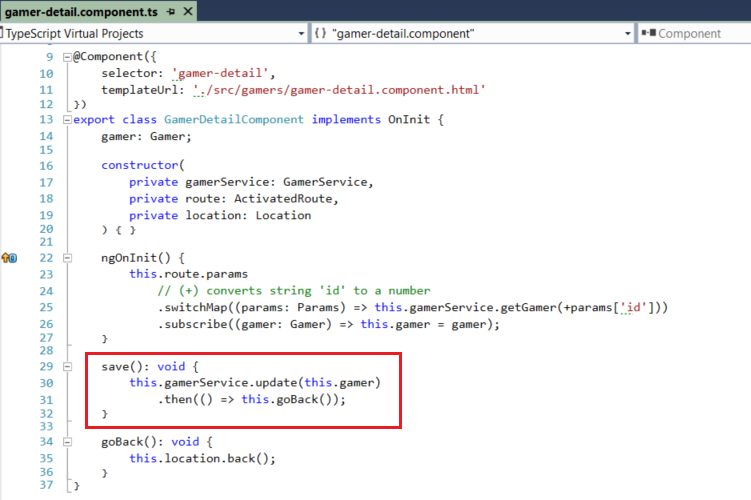Close the gamer-detail.component.ts tab
751x500 pixels.
click(x=185, y=11)
